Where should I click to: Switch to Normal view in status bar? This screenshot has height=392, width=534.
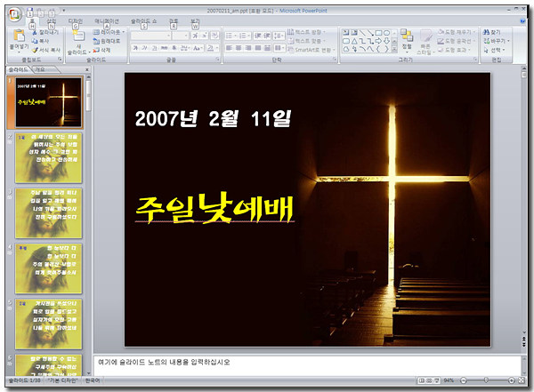pyautogui.click(x=422, y=380)
